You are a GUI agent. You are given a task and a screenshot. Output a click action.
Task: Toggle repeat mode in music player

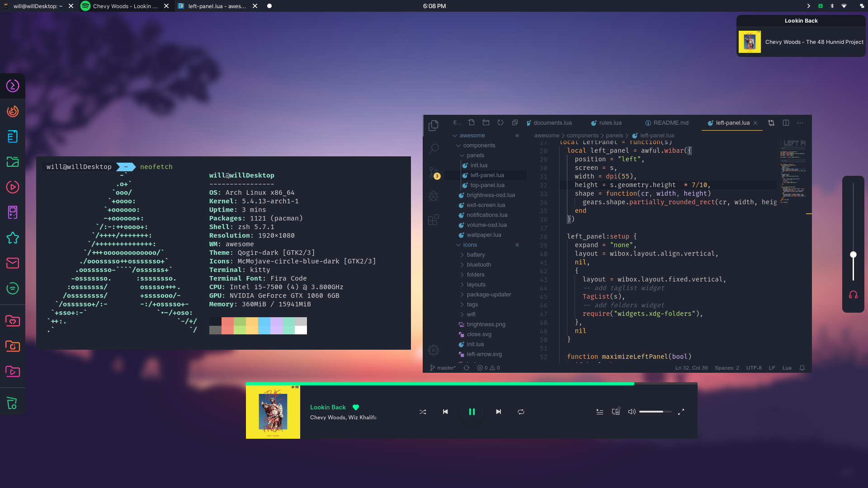pyautogui.click(x=520, y=412)
